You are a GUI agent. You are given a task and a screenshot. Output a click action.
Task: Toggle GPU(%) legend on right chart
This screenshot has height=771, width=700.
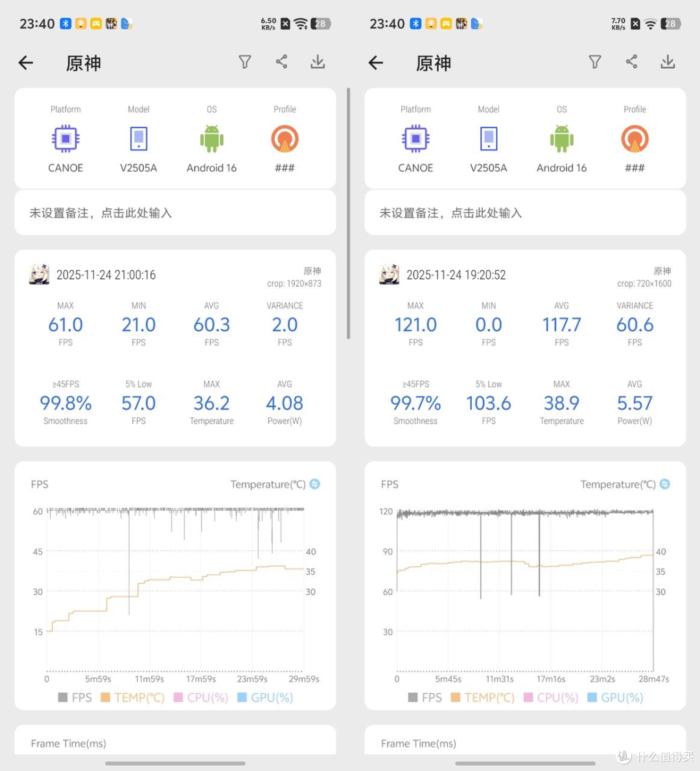tap(616, 698)
